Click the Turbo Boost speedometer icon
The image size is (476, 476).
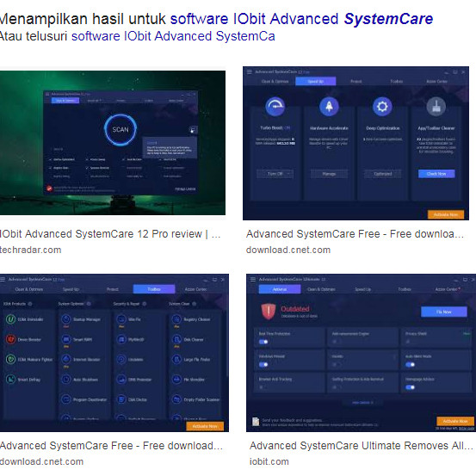[x=275, y=107]
